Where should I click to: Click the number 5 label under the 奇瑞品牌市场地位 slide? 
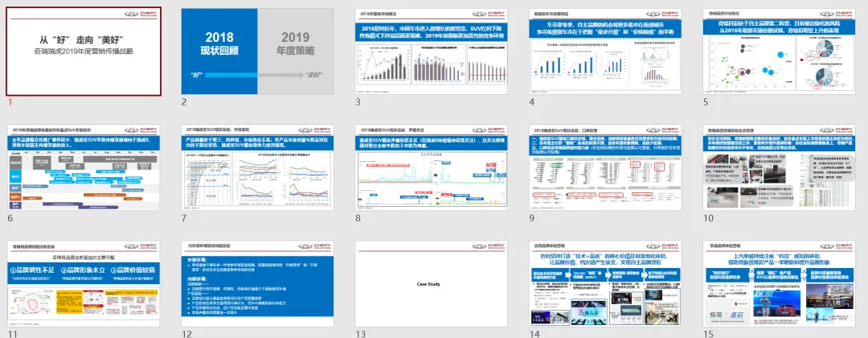pos(706,102)
